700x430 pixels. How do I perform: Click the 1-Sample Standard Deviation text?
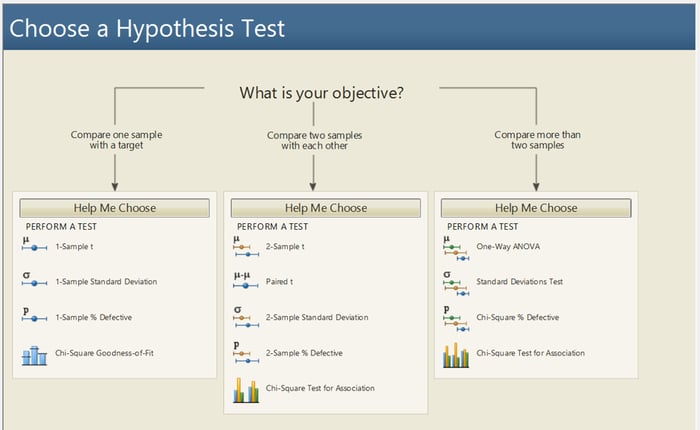[x=106, y=282]
